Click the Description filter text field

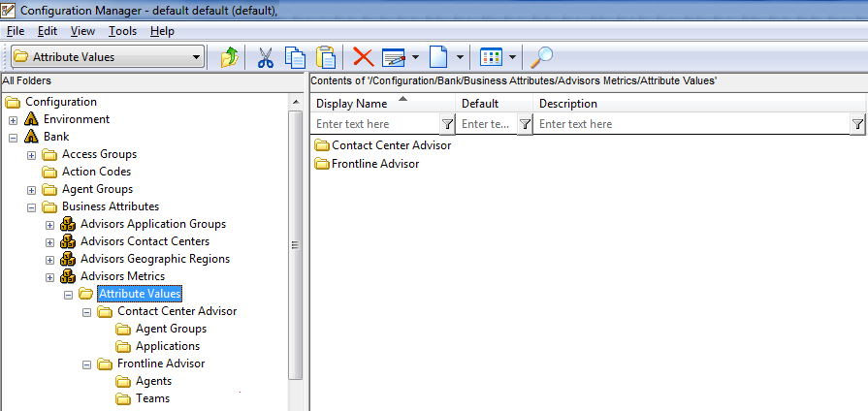tap(691, 124)
